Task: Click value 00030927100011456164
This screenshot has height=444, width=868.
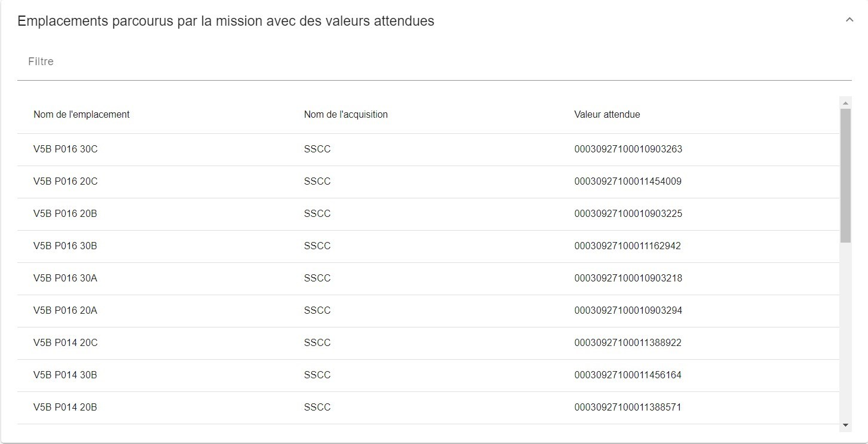Action: point(628,375)
